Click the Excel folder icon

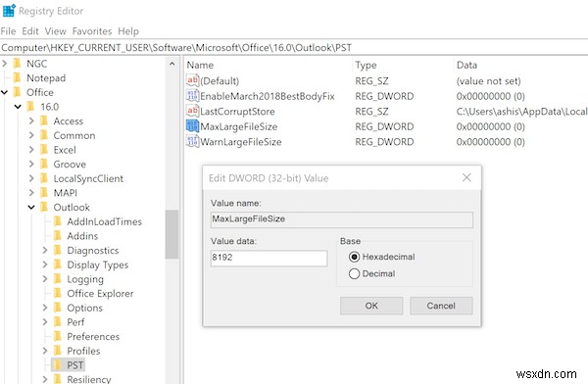(44, 150)
